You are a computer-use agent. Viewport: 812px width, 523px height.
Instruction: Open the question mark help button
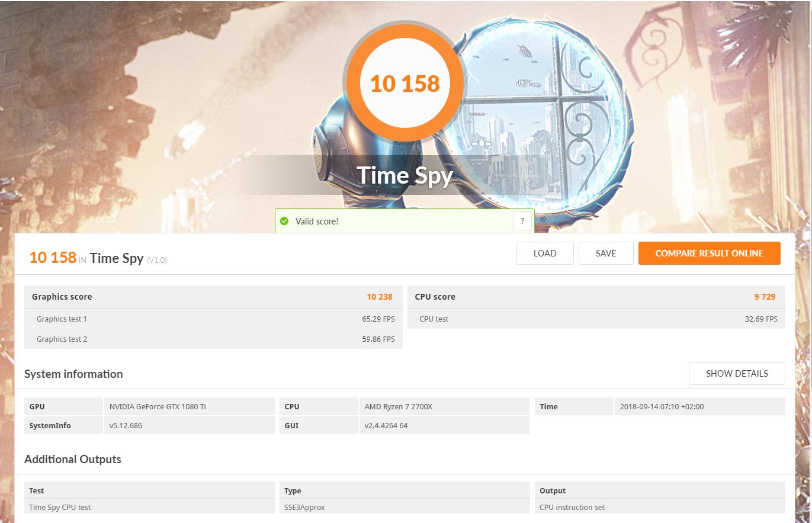(x=522, y=222)
